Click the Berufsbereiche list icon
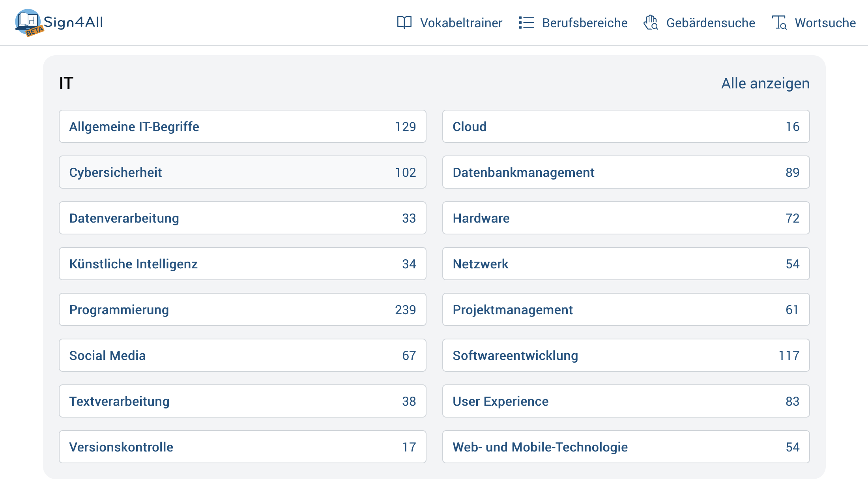 (526, 22)
